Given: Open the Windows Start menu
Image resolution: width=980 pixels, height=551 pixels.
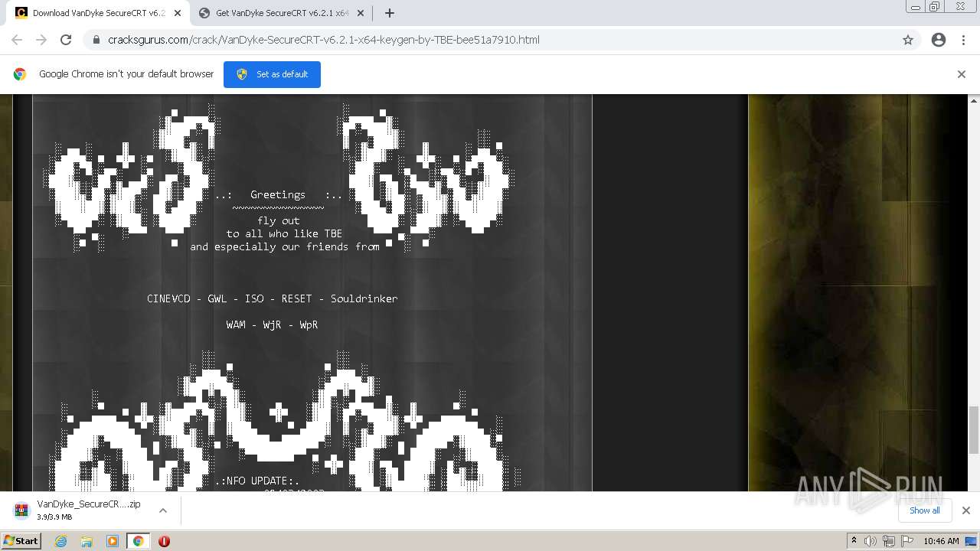Looking at the screenshot, I should tap(21, 541).
